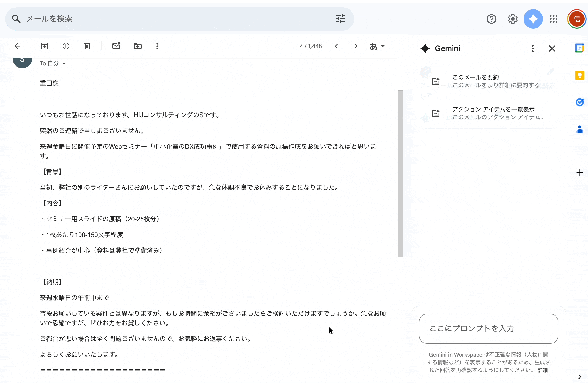Open the 詳細 link about Gemini accuracy

click(542, 370)
